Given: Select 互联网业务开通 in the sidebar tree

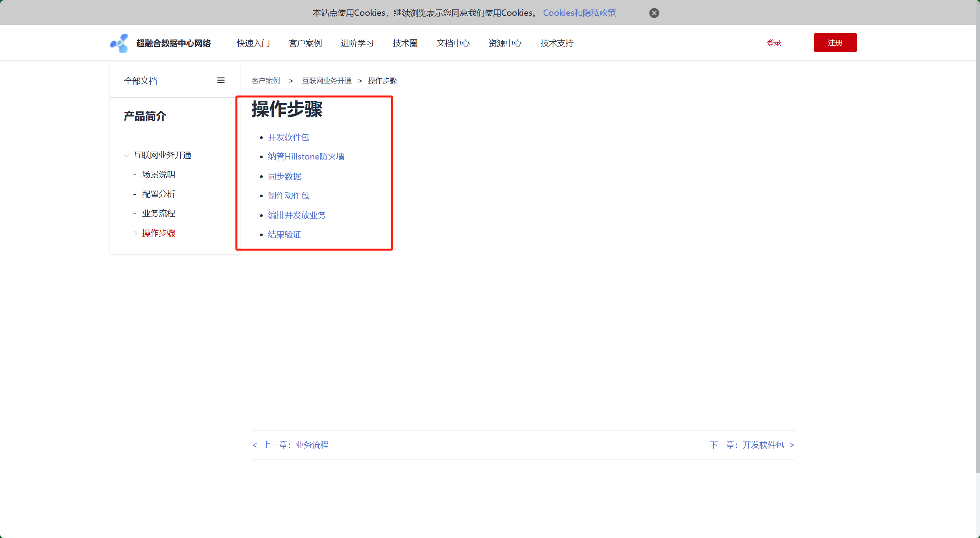Looking at the screenshot, I should tap(162, 155).
